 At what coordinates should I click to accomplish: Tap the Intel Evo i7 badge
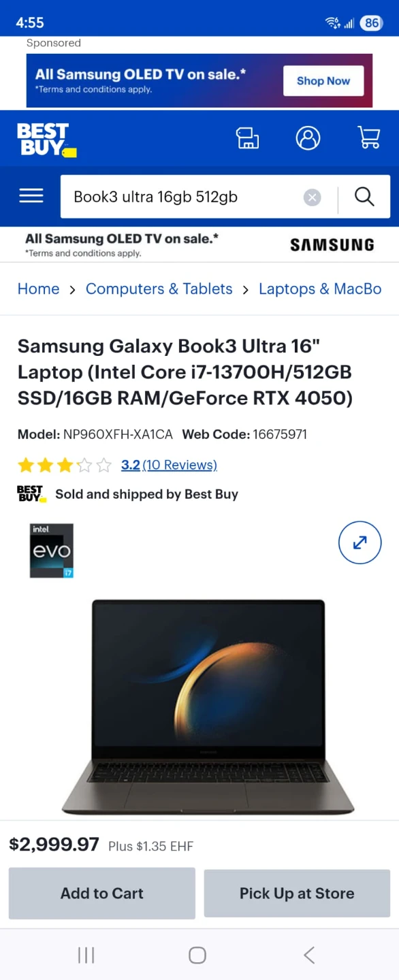[x=52, y=551]
